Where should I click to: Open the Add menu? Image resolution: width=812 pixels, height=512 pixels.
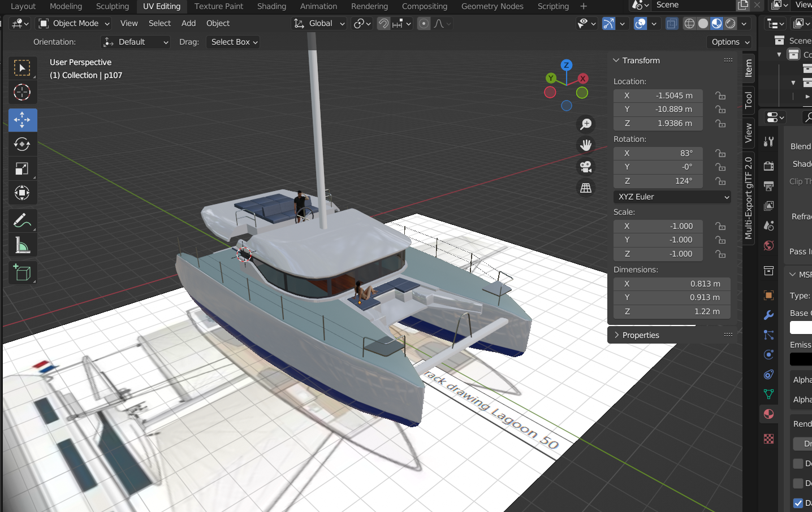tap(188, 24)
